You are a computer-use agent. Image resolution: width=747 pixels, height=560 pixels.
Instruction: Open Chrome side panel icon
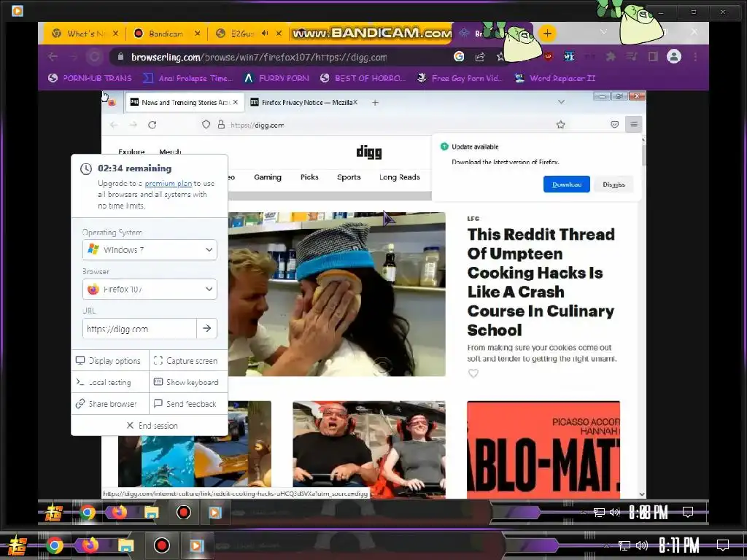tap(653, 57)
